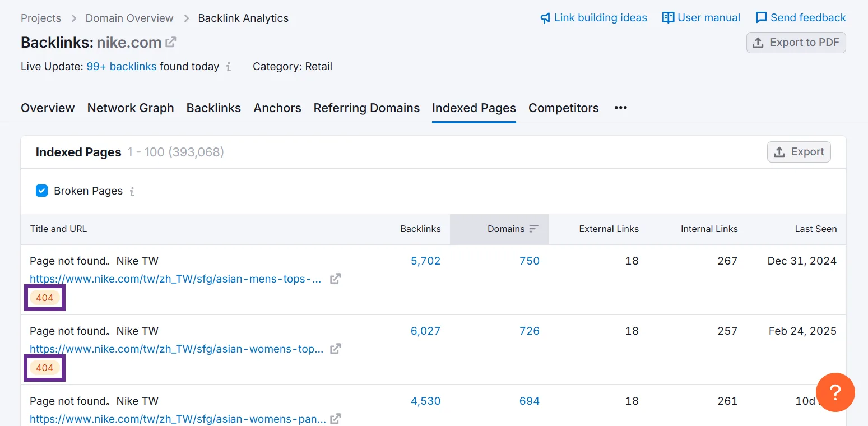Sort by Internal Links column header

[x=709, y=229]
